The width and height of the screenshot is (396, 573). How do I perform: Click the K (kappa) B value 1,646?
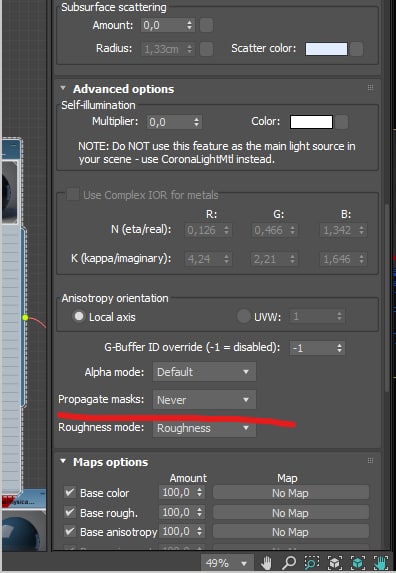pyautogui.click(x=339, y=259)
